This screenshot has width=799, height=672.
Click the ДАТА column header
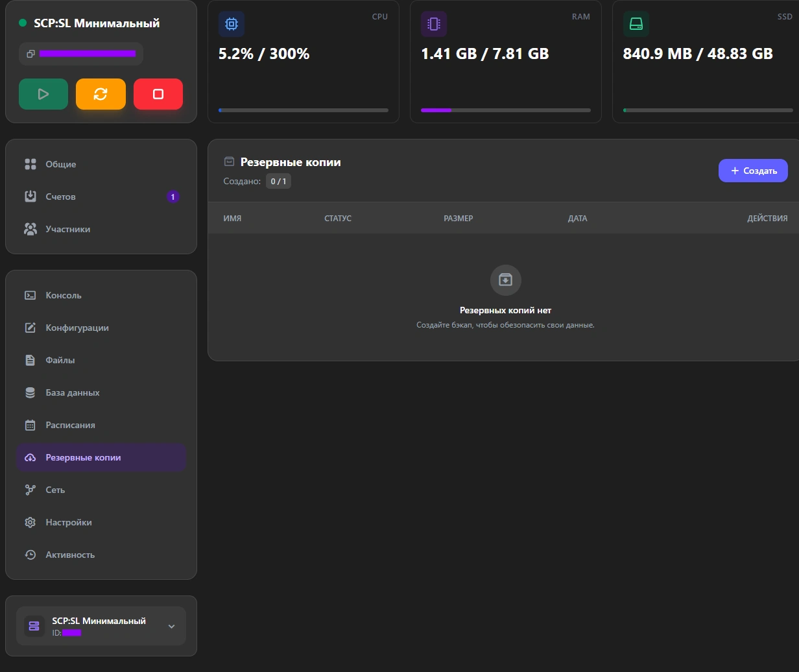(578, 219)
